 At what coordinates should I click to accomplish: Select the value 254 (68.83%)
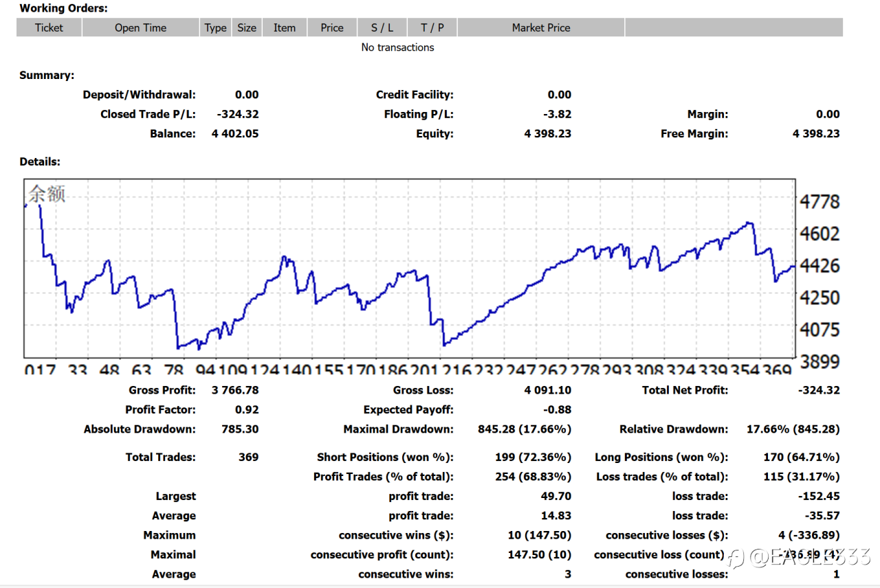(x=533, y=476)
